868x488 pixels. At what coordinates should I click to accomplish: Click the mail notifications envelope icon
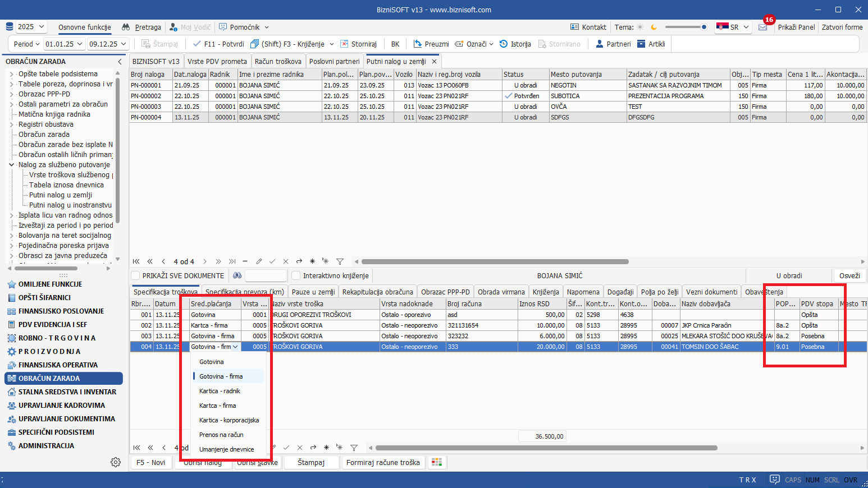[x=762, y=27]
